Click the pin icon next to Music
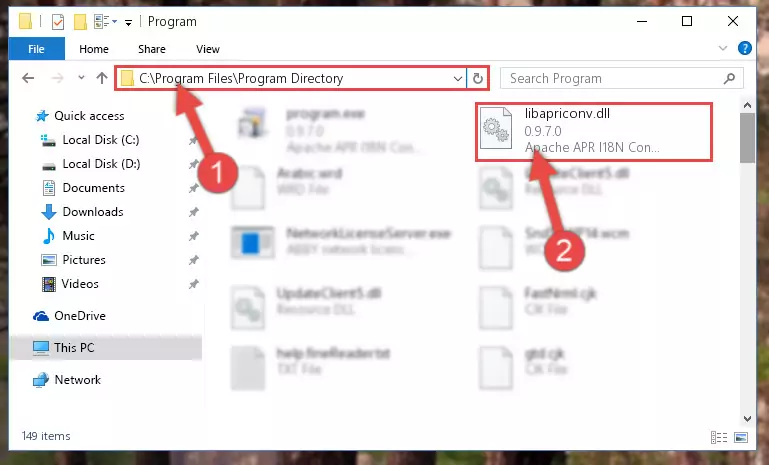The width and height of the screenshot is (769, 465). [194, 236]
